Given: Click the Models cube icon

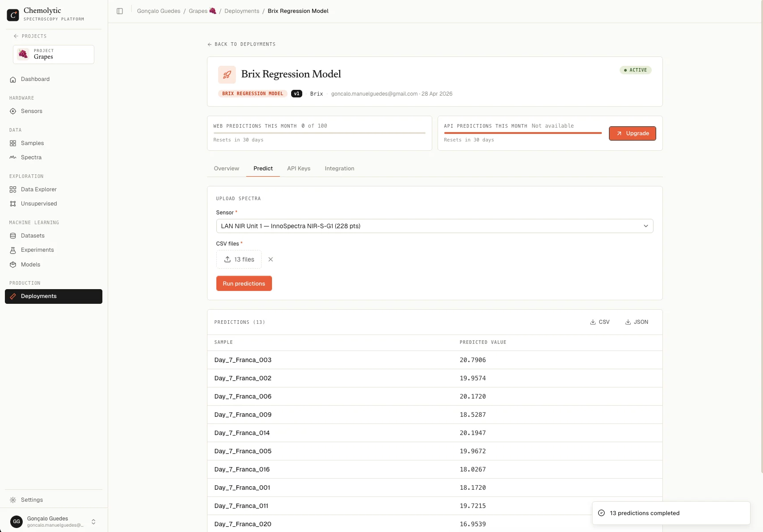Looking at the screenshot, I should click(x=13, y=265).
